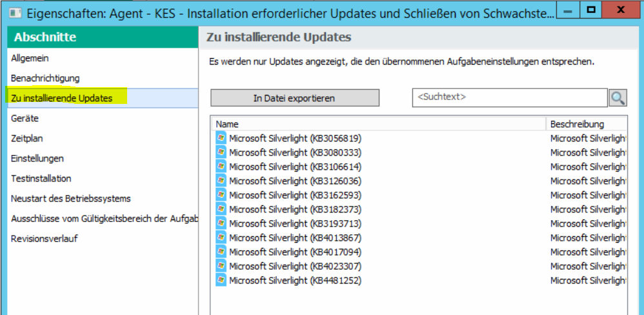Click the update icon for KB4013867

click(221, 238)
